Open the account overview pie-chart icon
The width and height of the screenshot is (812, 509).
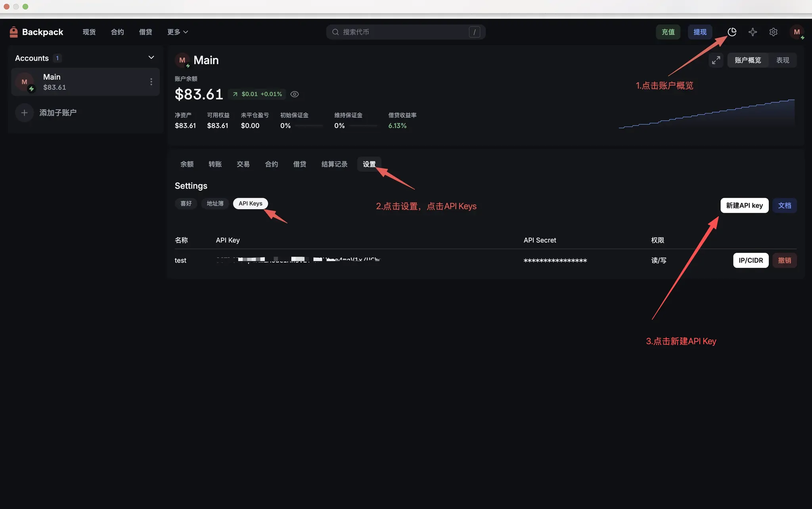(x=732, y=32)
